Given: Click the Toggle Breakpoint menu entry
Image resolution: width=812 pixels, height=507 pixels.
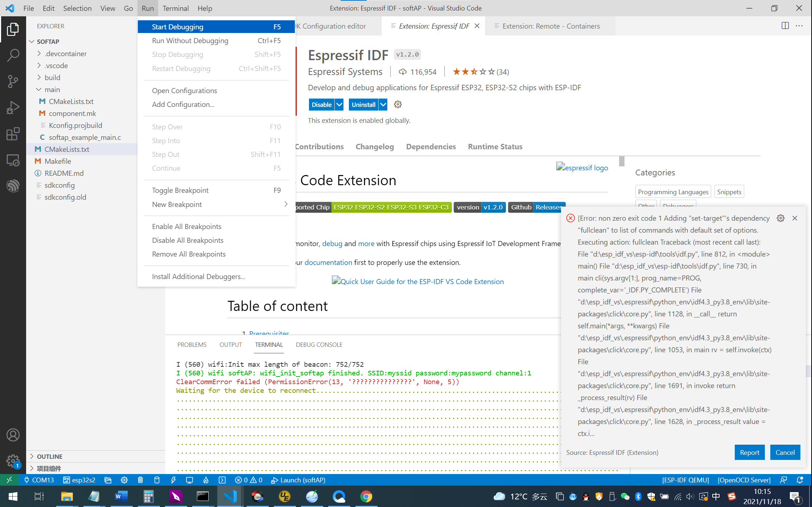Looking at the screenshot, I should click(180, 190).
